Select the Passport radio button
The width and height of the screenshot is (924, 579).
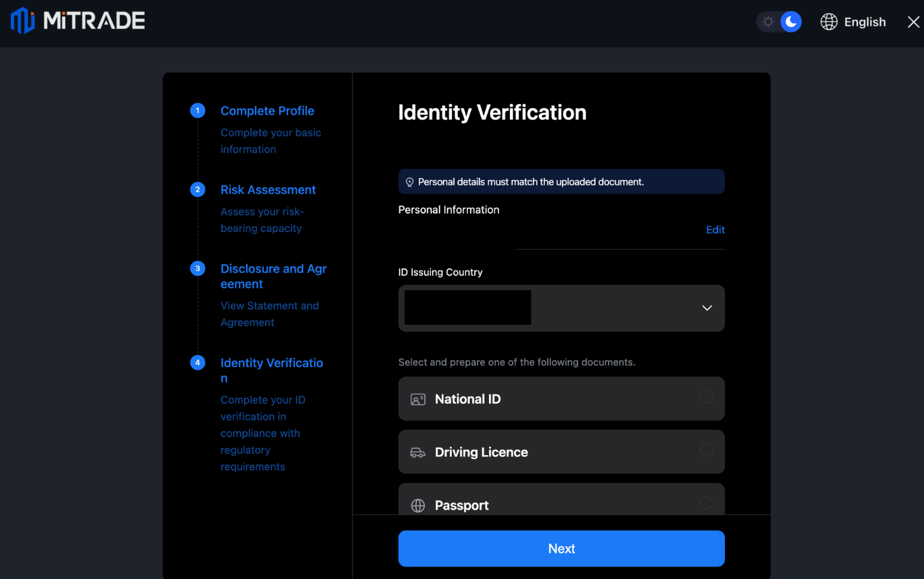pos(706,503)
